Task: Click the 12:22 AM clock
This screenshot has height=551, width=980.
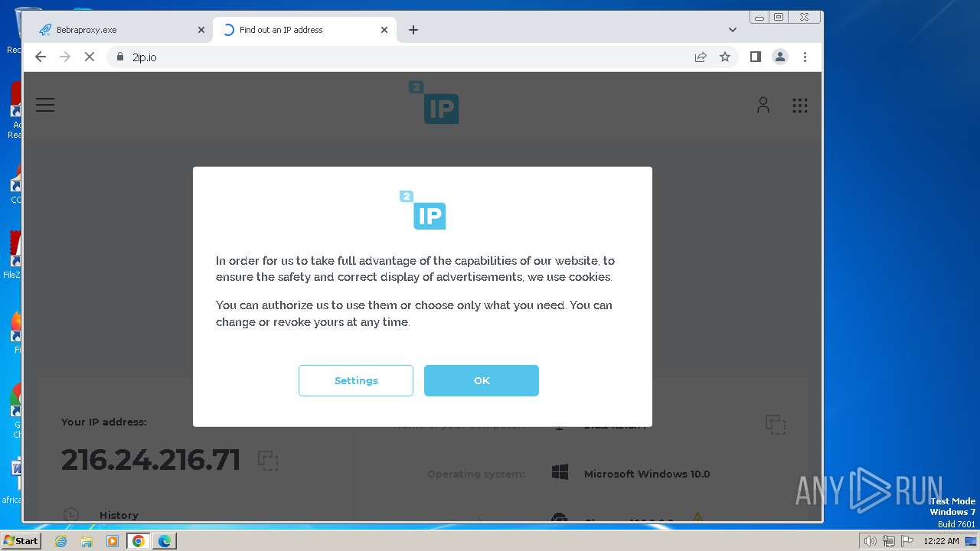Action: (x=941, y=541)
